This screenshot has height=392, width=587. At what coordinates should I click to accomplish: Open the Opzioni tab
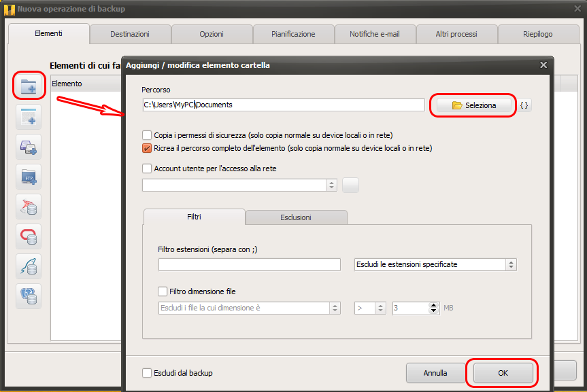(x=212, y=34)
